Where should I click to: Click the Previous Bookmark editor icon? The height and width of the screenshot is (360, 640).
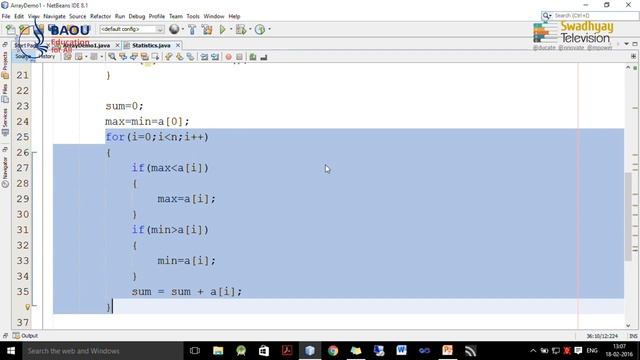169,57
